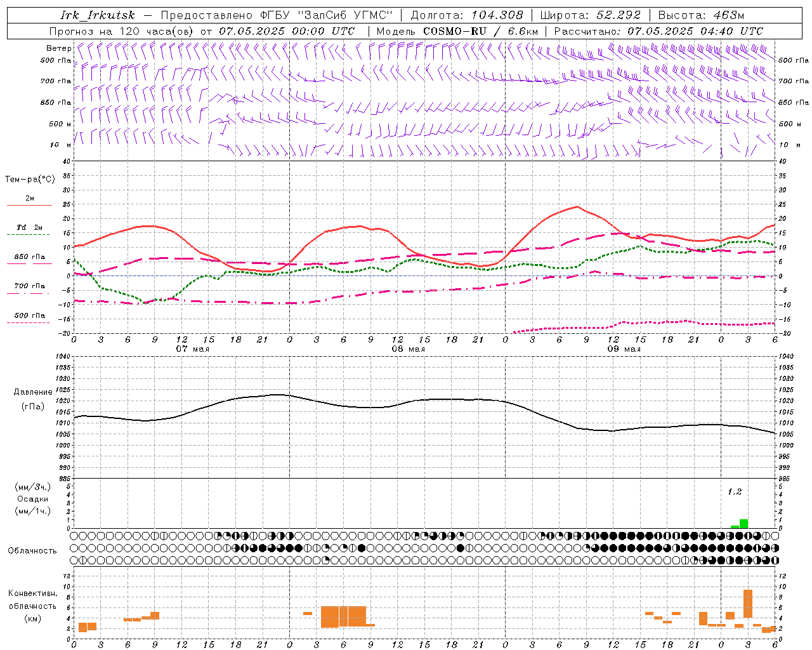Image resolution: width=812 pixels, height=650 pixels.
Task: Click the tall green precipitation bar
Action: click(743, 524)
